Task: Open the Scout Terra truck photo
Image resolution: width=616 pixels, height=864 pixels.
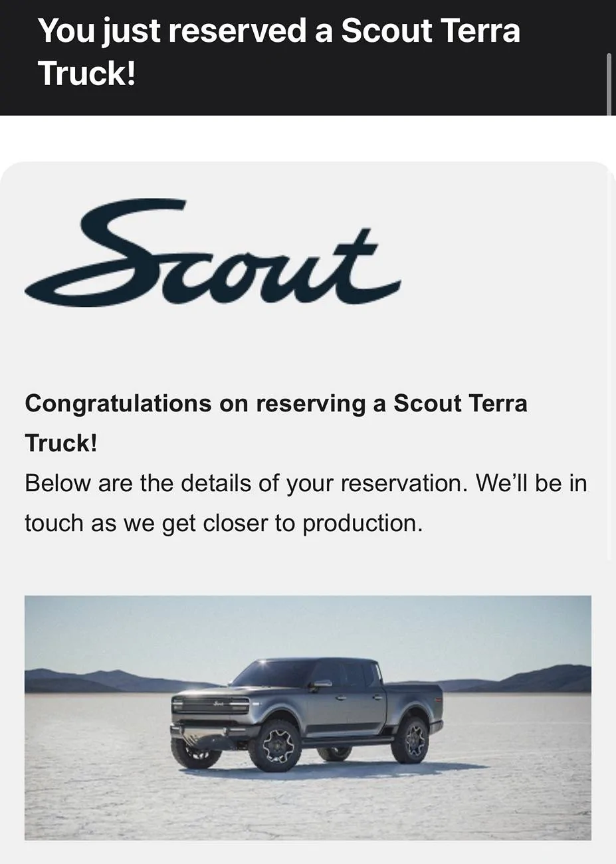Action: 308,717
